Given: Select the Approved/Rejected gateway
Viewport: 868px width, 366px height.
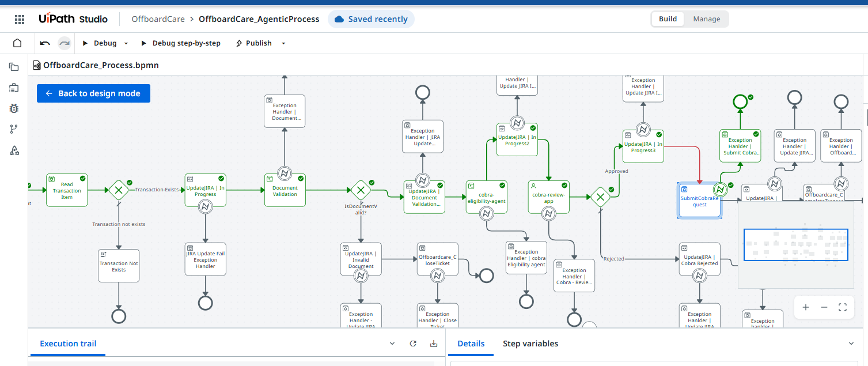Looking at the screenshot, I should (600, 197).
